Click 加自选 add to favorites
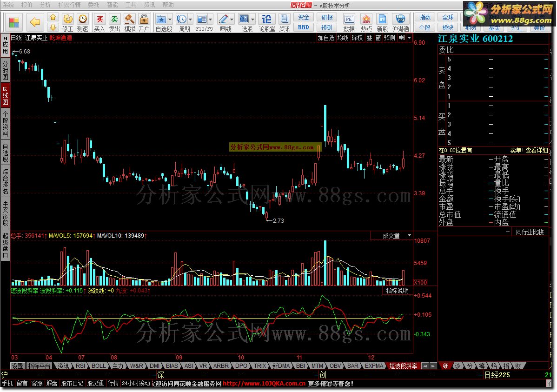The width and height of the screenshot is (557, 392). (x=326, y=38)
